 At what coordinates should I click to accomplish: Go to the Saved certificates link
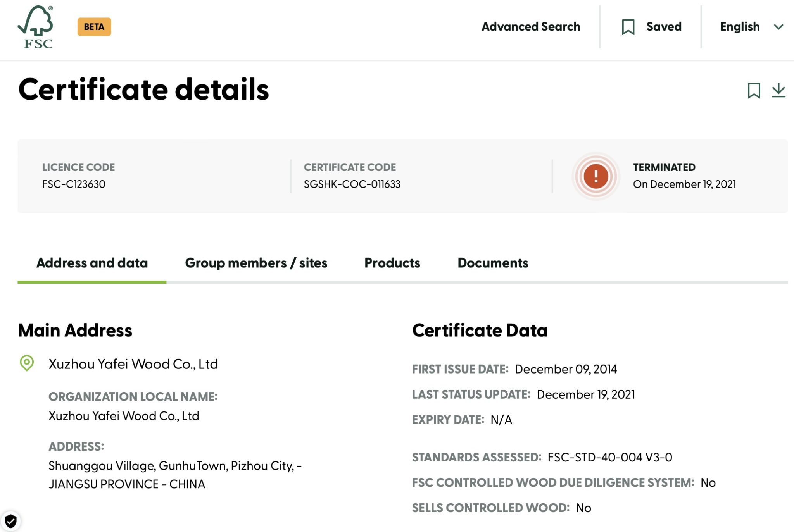coord(663,27)
